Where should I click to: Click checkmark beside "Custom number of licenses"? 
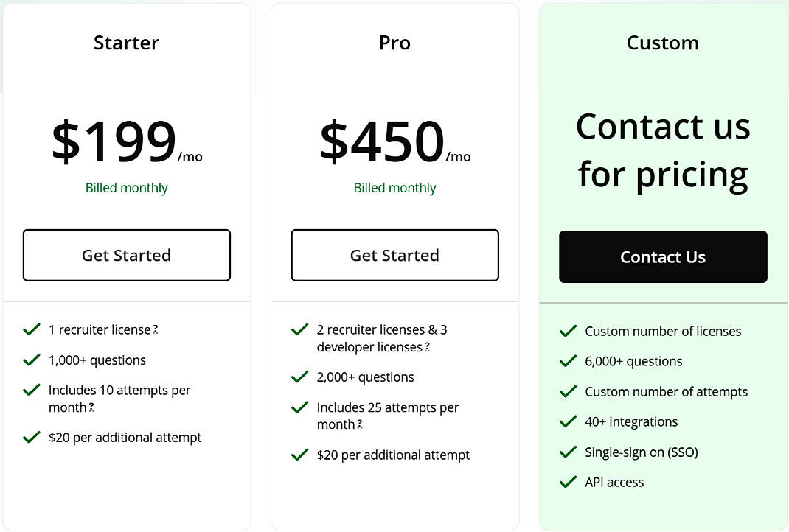(x=568, y=331)
